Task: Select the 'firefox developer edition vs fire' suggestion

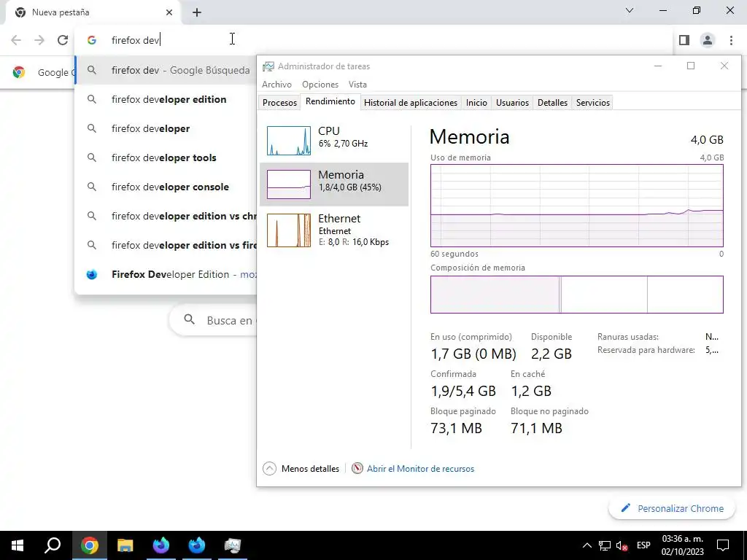Action: tap(166, 245)
